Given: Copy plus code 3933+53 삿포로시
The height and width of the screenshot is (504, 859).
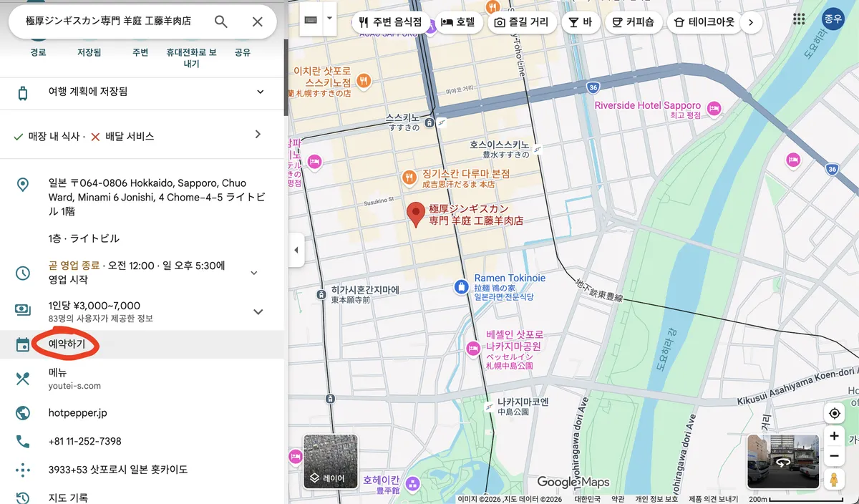Looking at the screenshot, I should 118,470.
